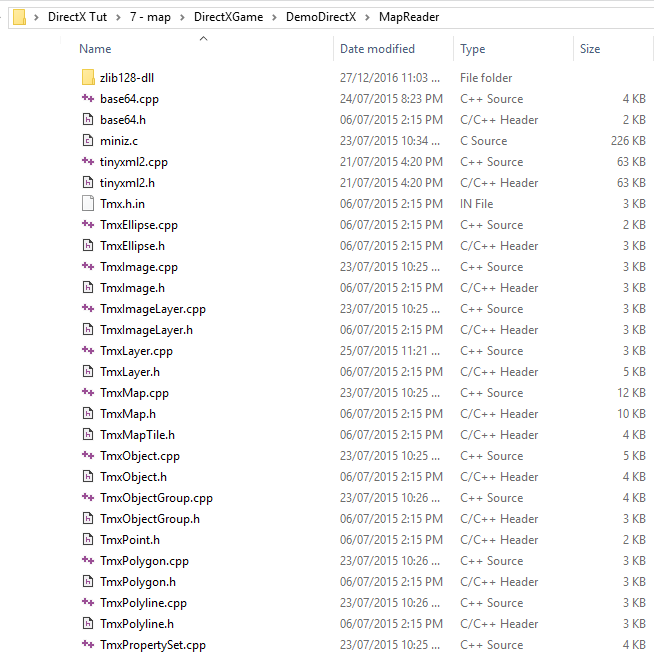Expand the chevron after DemoDirectX breadcrumb
This screenshot has height=657, width=654.
click(x=367, y=17)
